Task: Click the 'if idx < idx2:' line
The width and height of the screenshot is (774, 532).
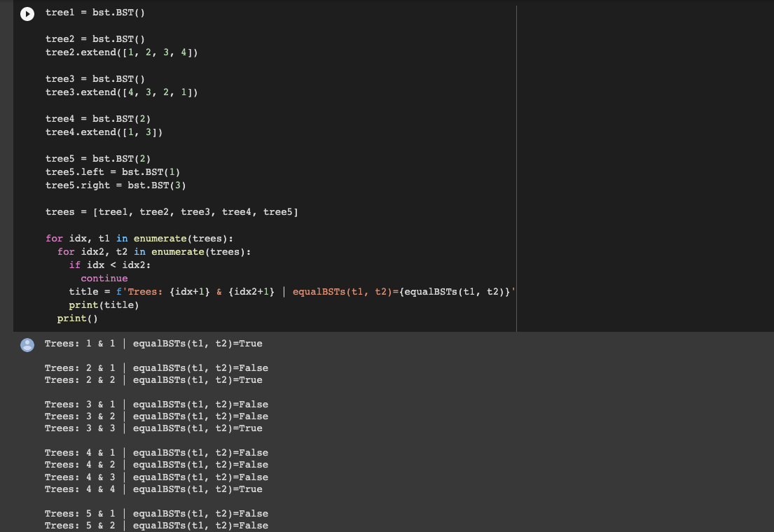Action: 109,265
